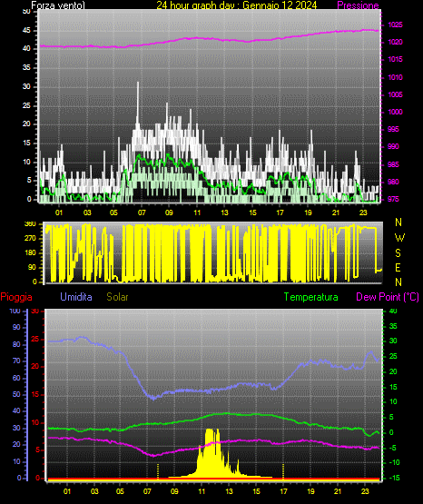Viewport: 423px width, 504px height.
Task: Click the '180' wind direction axis value
Action: (30, 253)
